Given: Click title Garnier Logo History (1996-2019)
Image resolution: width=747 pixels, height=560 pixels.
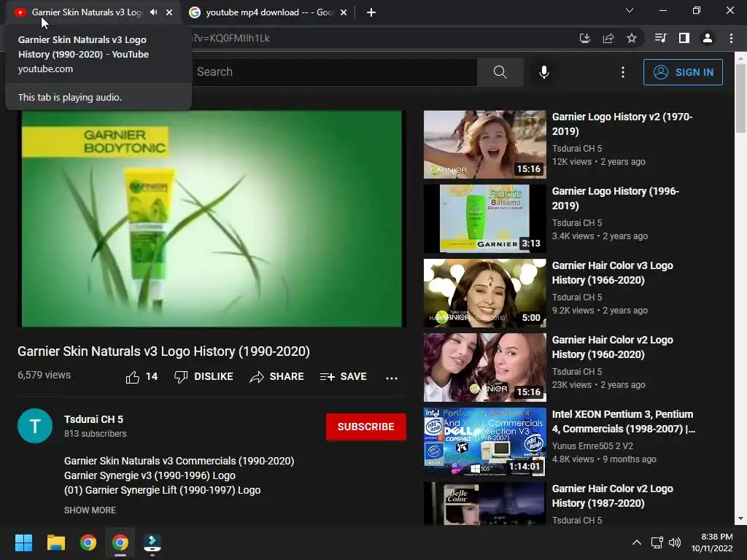Looking at the screenshot, I should point(616,198).
